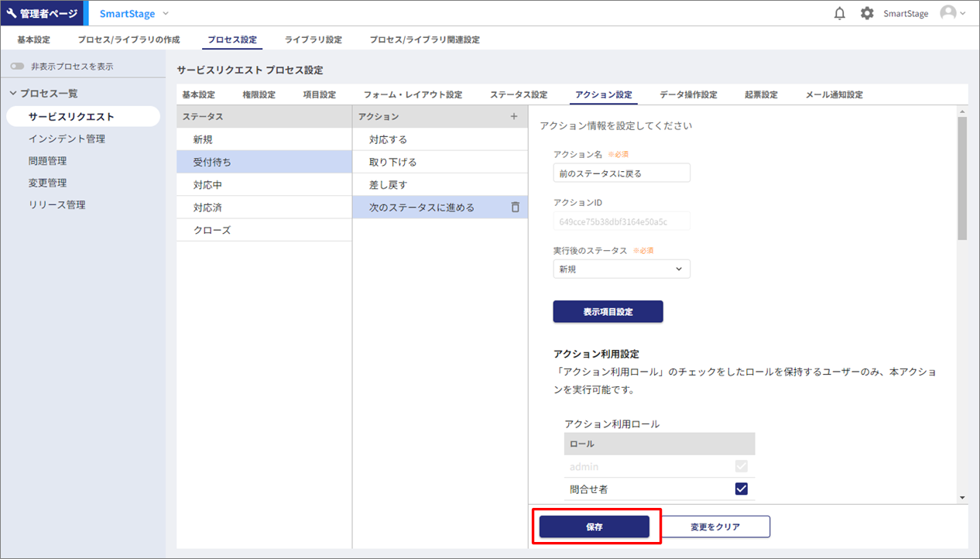The width and height of the screenshot is (980, 559).
Task: Click the vertical scrollbar in action panel
Action: point(962,178)
